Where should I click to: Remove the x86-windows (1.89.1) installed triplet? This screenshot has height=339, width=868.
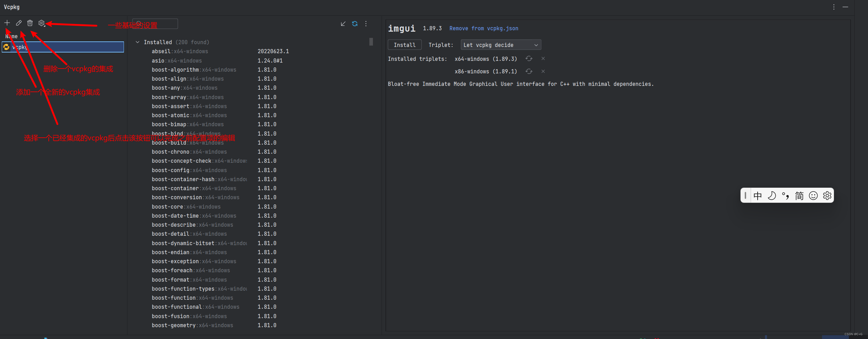(543, 71)
